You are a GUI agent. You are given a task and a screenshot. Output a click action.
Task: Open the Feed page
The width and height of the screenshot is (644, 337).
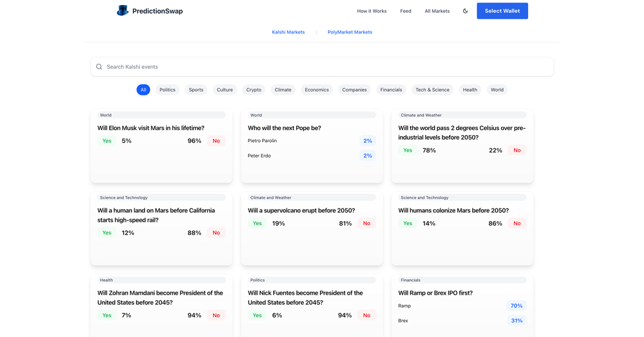click(405, 11)
